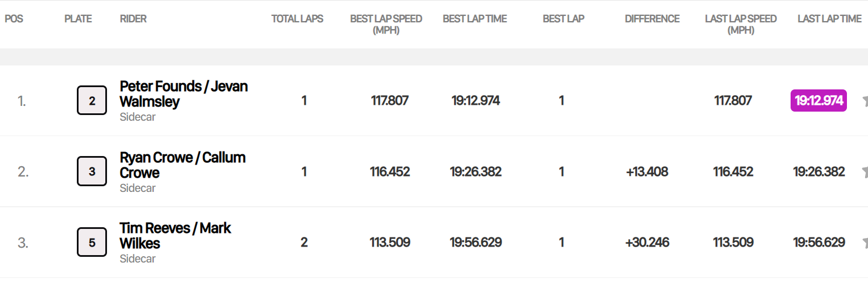Click plate number 2 badge
Screen dimensions: 868x287
(x=92, y=101)
